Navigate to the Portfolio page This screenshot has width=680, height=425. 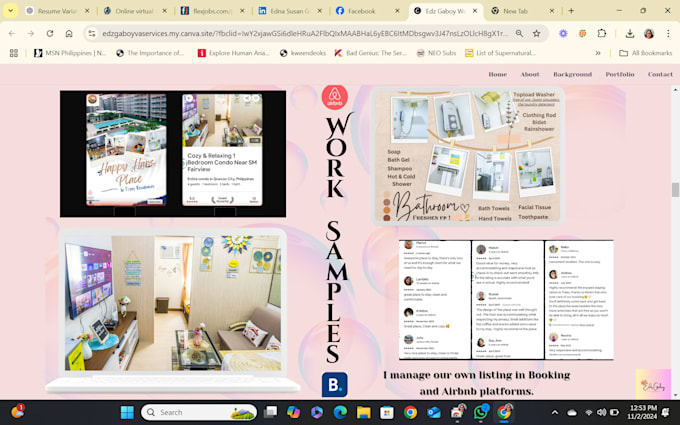[x=620, y=74]
